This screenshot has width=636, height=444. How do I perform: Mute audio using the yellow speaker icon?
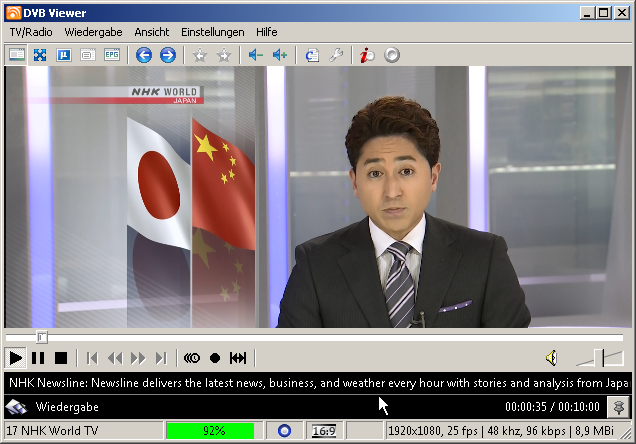(x=551, y=358)
